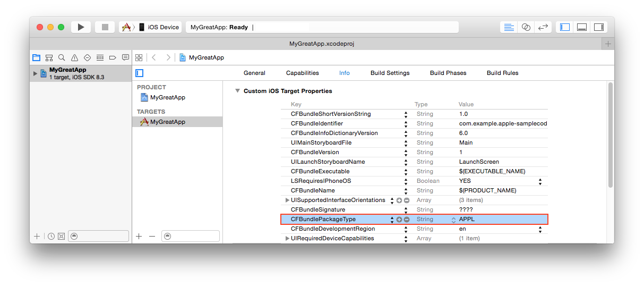Viewport: 644px width, 286px height.
Task: Toggle the left Navigator panel
Action: tap(565, 27)
